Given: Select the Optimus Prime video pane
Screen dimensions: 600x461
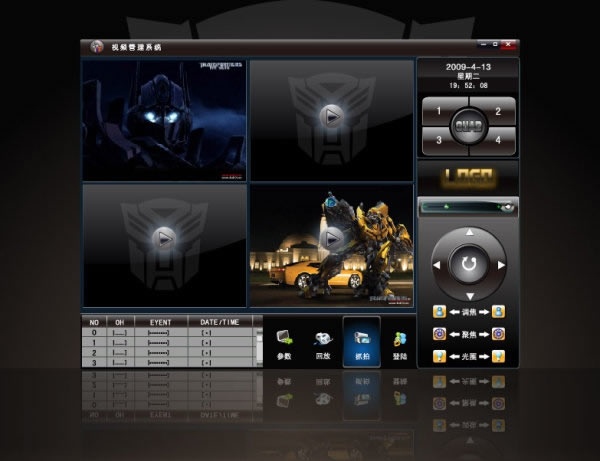Looking at the screenshot, I should (x=165, y=120).
